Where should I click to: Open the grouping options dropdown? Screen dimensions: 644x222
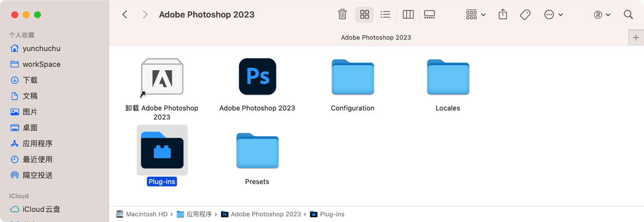476,15
